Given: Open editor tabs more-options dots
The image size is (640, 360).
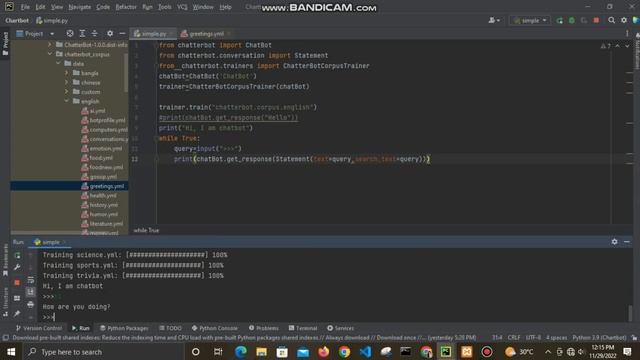Looking at the screenshot, I should [x=627, y=33].
